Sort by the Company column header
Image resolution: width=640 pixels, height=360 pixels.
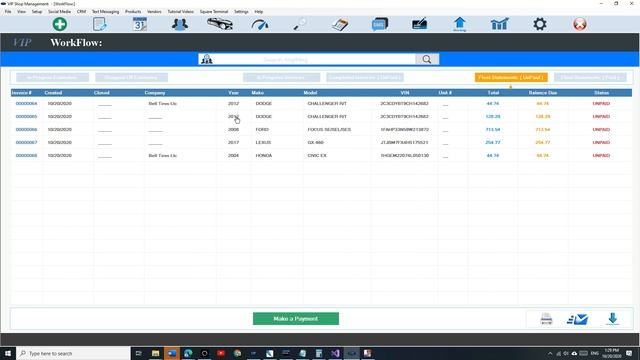click(x=155, y=93)
